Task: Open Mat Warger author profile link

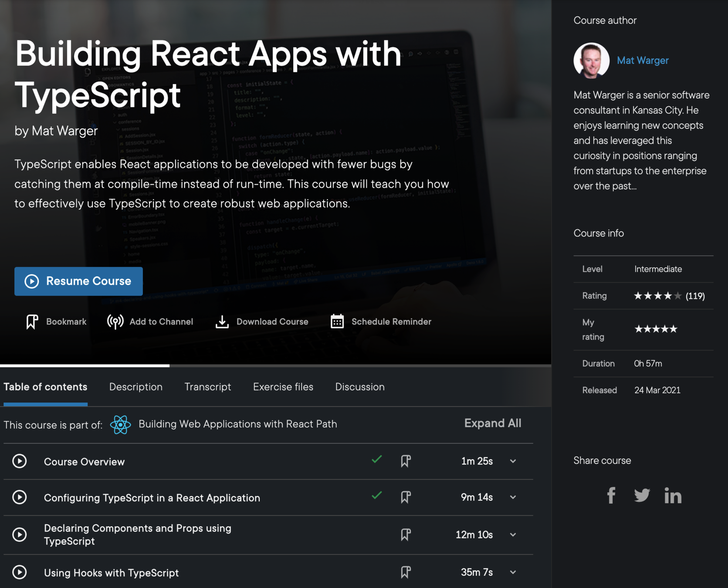Action: pos(643,61)
